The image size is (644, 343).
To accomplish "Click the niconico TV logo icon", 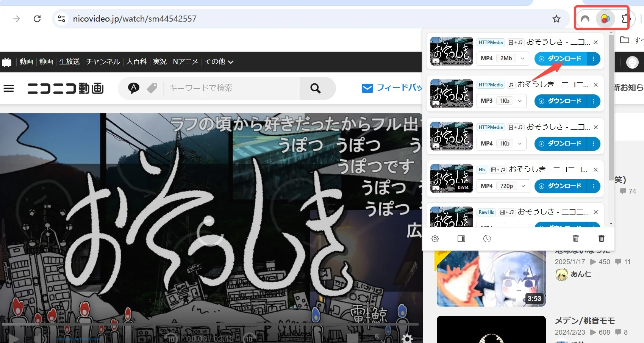I will pyautogui.click(x=7, y=62).
